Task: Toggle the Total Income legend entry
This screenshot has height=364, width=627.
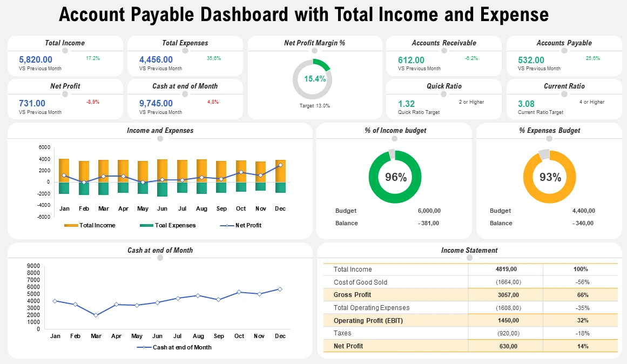Action: [x=96, y=225]
